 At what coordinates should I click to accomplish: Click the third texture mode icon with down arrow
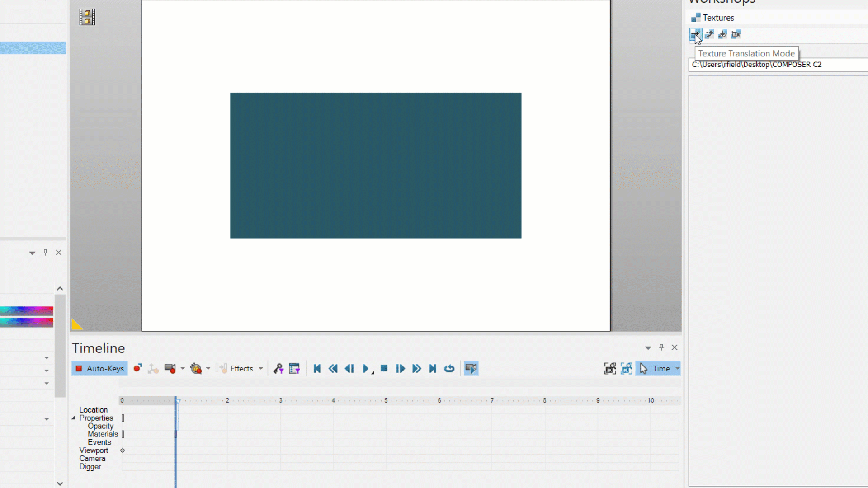722,34
